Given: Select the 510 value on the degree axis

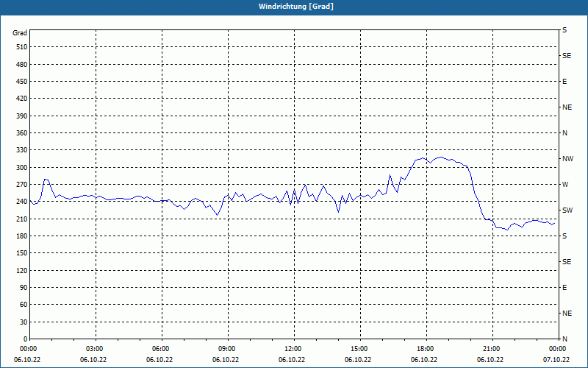Looking at the screenshot, I should click(x=21, y=47).
